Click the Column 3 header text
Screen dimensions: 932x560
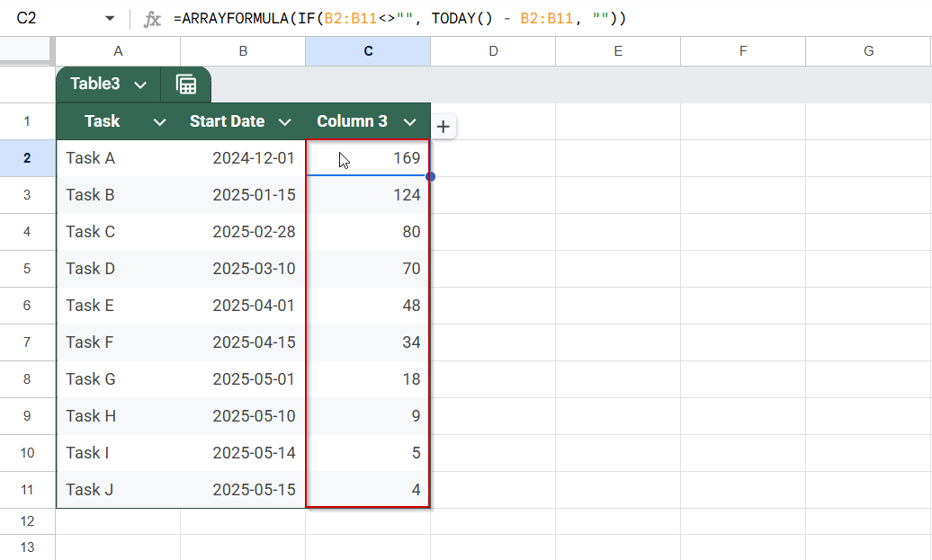coord(352,121)
